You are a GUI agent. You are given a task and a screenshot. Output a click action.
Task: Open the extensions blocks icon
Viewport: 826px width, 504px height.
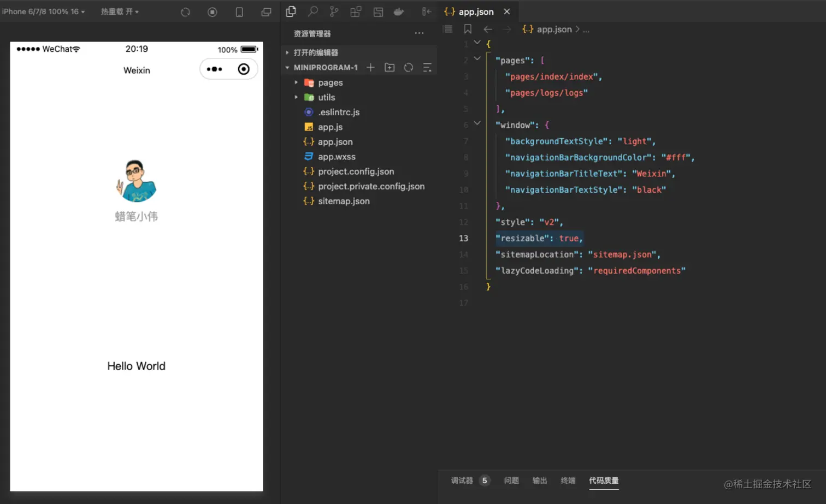[x=356, y=11]
